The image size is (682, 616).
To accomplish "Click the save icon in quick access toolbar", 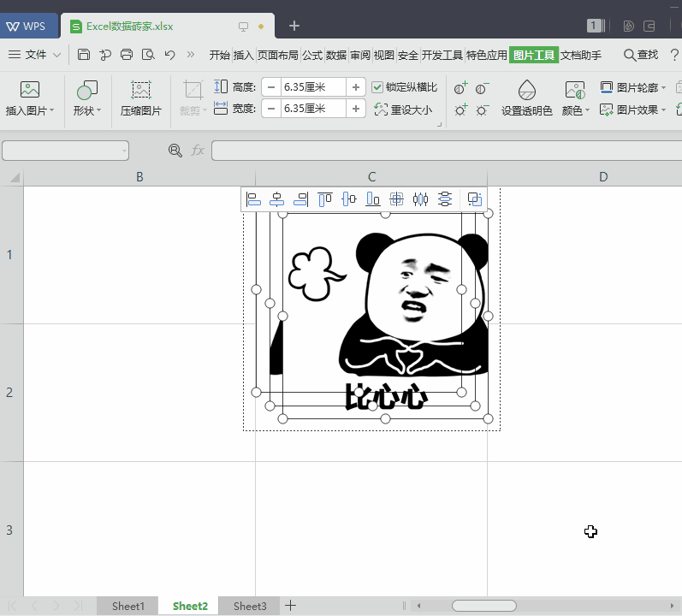I will [x=84, y=55].
